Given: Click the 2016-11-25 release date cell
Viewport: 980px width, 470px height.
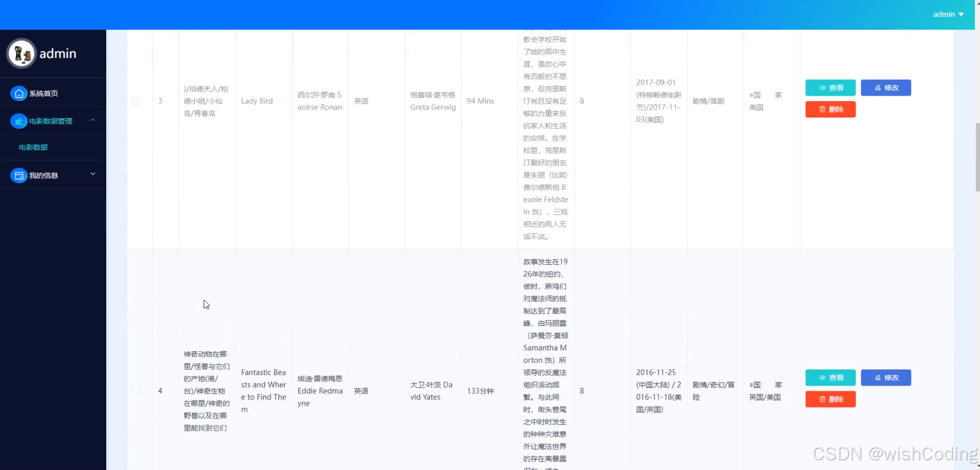Looking at the screenshot, I should [x=659, y=391].
